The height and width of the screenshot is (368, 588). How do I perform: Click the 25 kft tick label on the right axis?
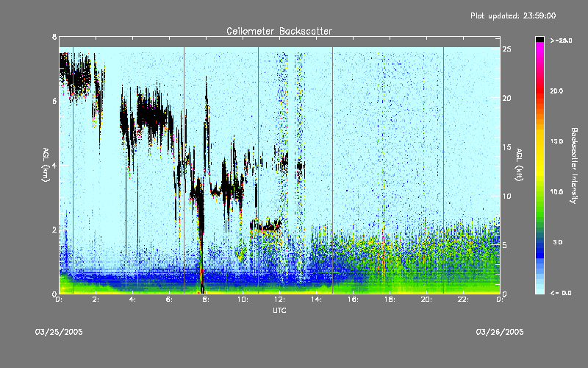coord(507,49)
